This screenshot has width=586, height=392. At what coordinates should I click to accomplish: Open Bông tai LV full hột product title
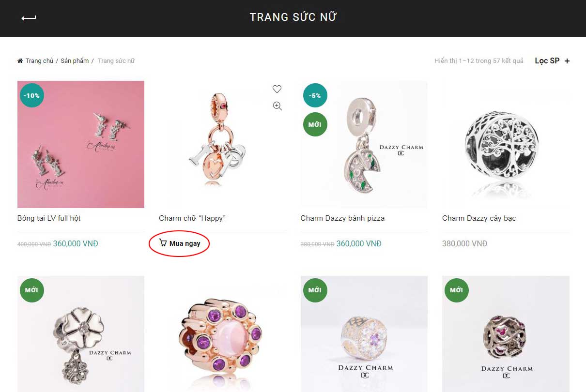(x=49, y=218)
